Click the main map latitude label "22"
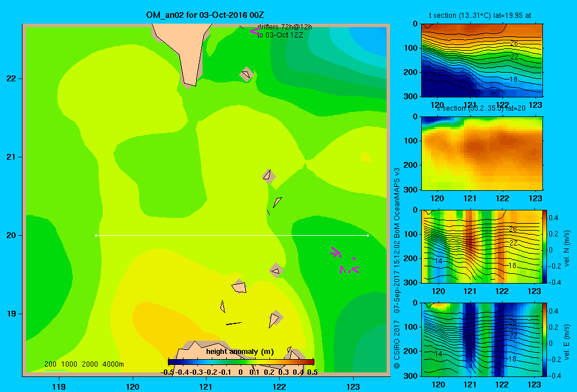This screenshot has height=392, width=577. coord(12,78)
